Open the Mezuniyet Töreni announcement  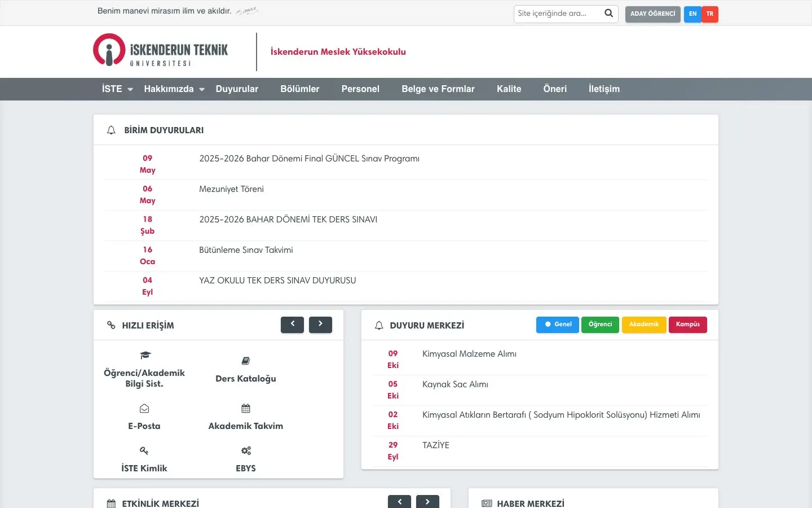tap(231, 189)
